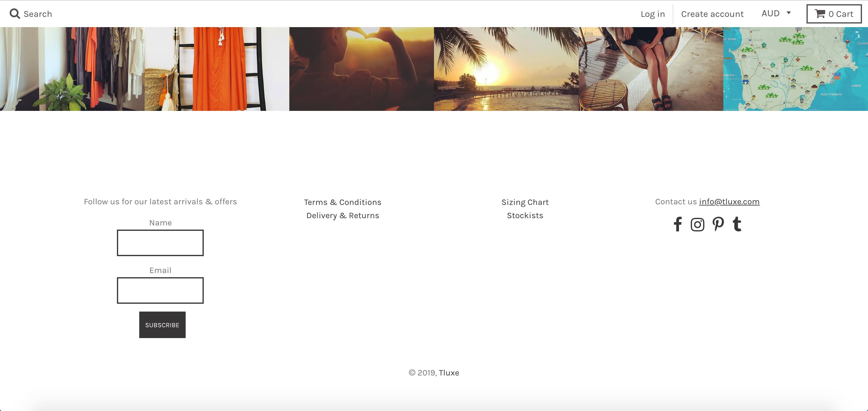
Task: Open Delivery & Returns page
Action: (343, 216)
